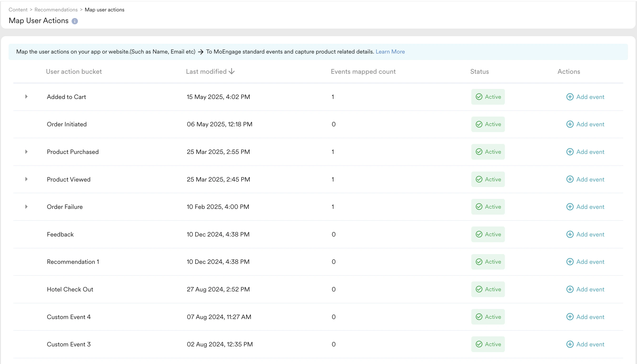Click the info icon beside Map User Actions
Viewport: 637px width, 364px height.
pyautogui.click(x=75, y=21)
